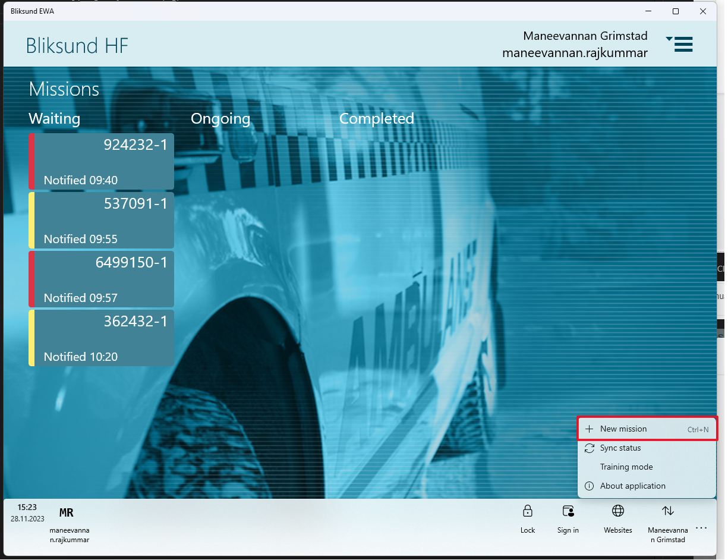
Task: Open Websites globe icon
Action: pos(618,511)
